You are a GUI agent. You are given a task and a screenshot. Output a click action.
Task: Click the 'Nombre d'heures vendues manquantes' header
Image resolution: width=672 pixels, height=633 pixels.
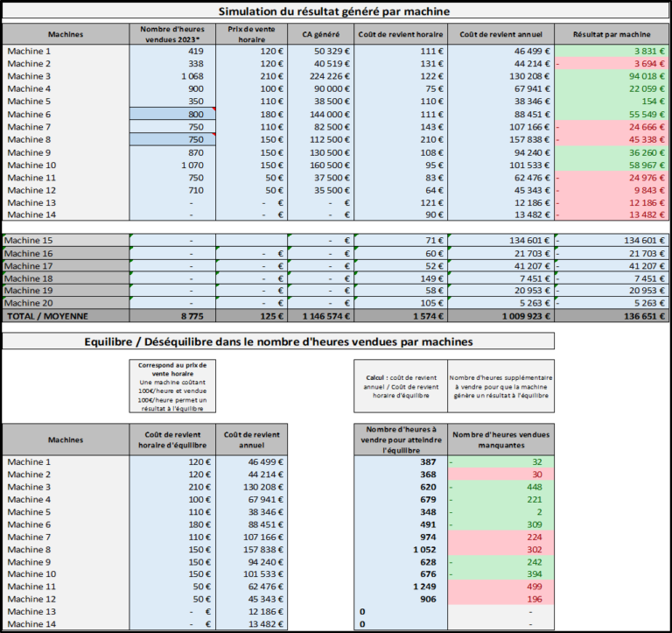click(500, 440)
